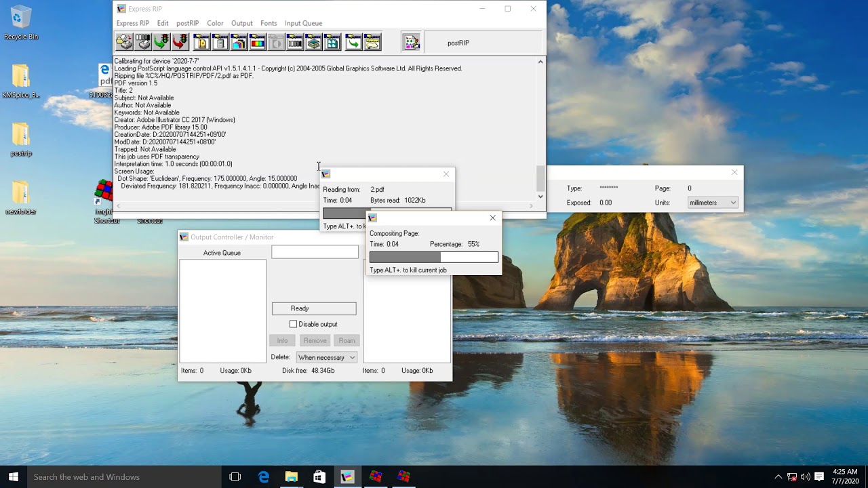Open the Color menu
868x488 pixels.
click(x=215, y=23)
